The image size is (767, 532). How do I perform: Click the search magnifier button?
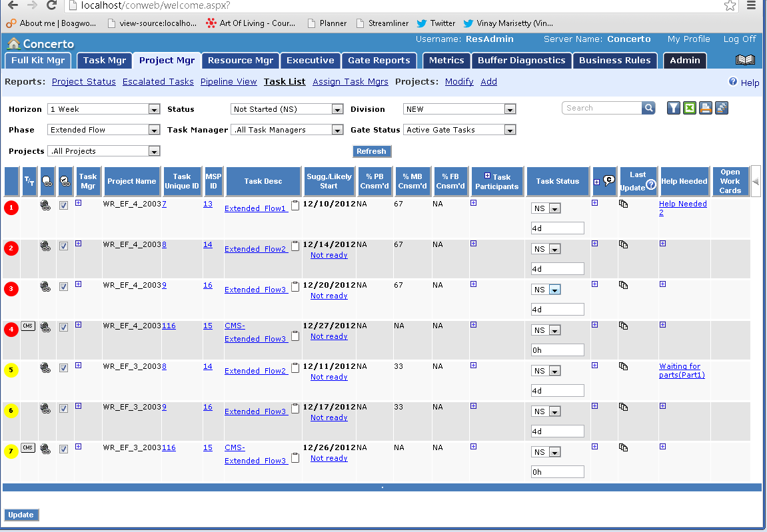pyautogui.click(x=648, y=108)
